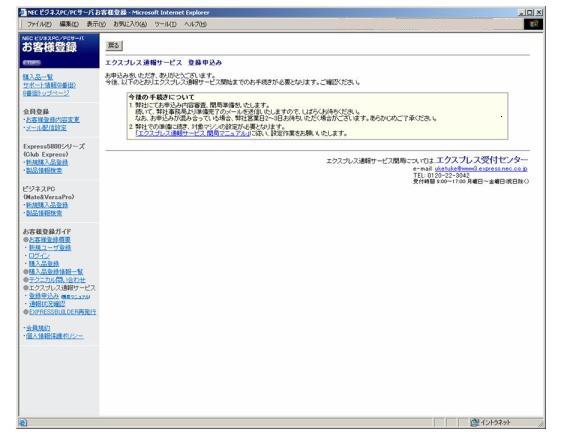Viewport: 576px width, 432px height.
Task: Open the ツール menu
Action: [x=166, y=24]
